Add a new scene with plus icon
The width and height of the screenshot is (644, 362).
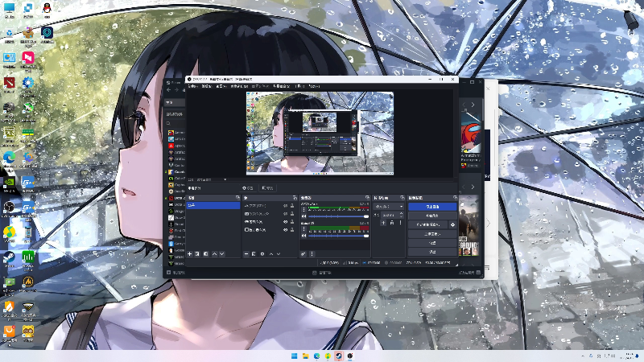[x=190, y=254]
